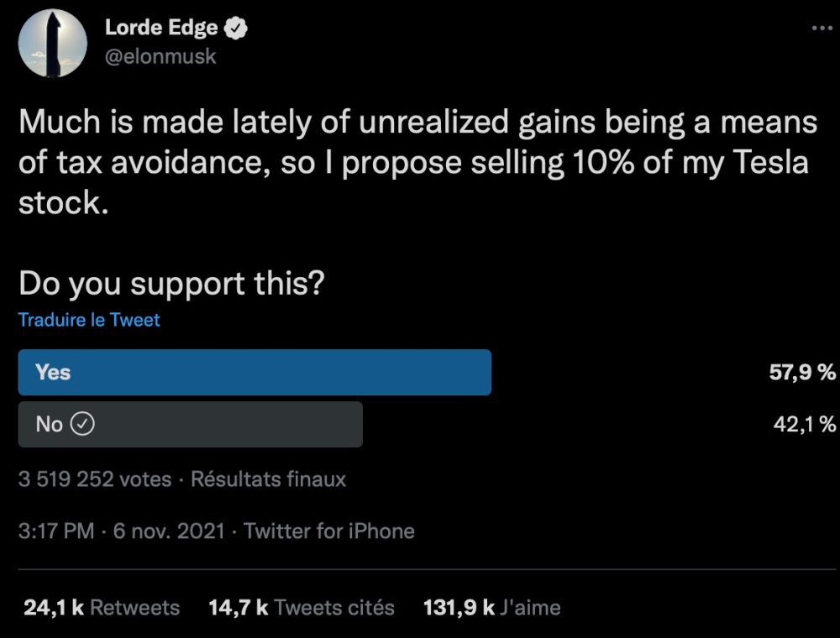Click the @elonmusk handle
Screen dimensions: 840x638
(160, 56)
